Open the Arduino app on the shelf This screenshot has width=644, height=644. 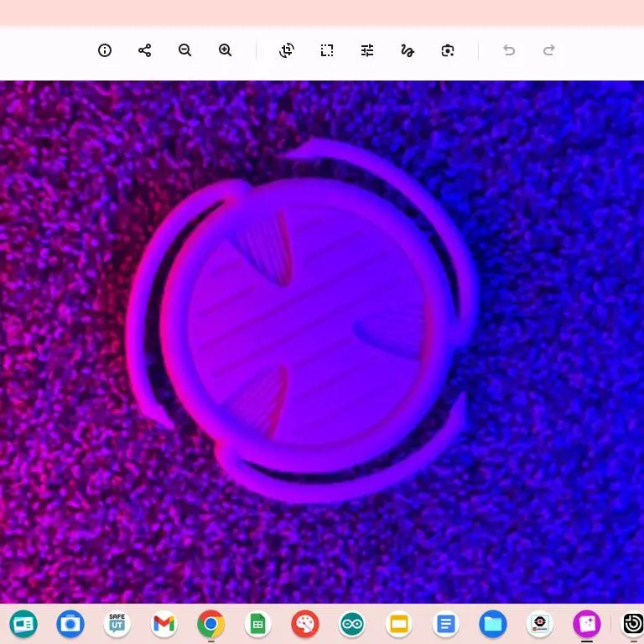[352, 624]
